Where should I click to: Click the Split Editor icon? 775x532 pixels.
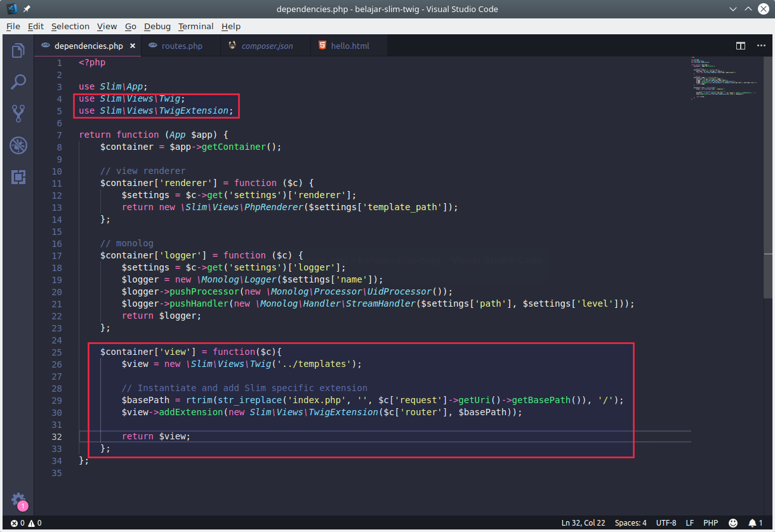click(x=741, y=46)
